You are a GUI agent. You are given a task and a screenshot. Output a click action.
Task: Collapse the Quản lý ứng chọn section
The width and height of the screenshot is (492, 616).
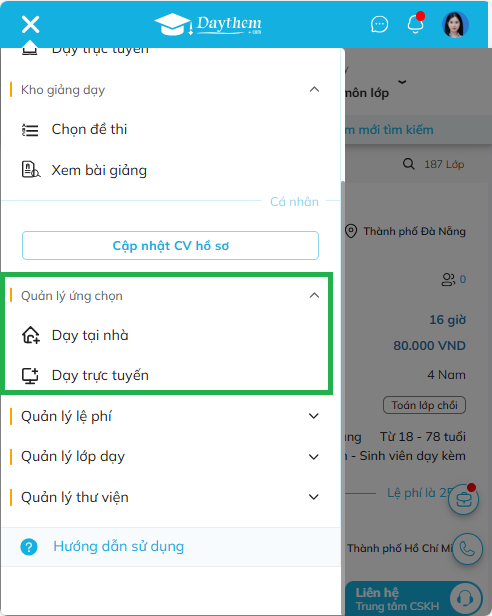tap(314, 295)
